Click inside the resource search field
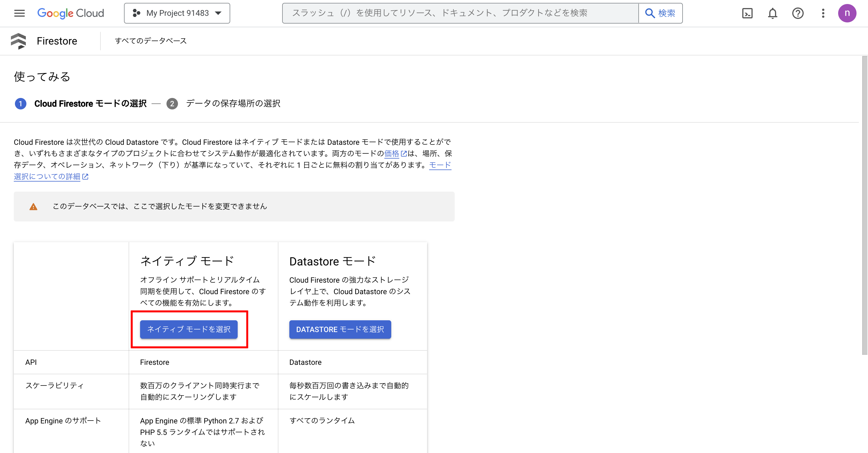The image size is (868, 453). pos(458,13)
